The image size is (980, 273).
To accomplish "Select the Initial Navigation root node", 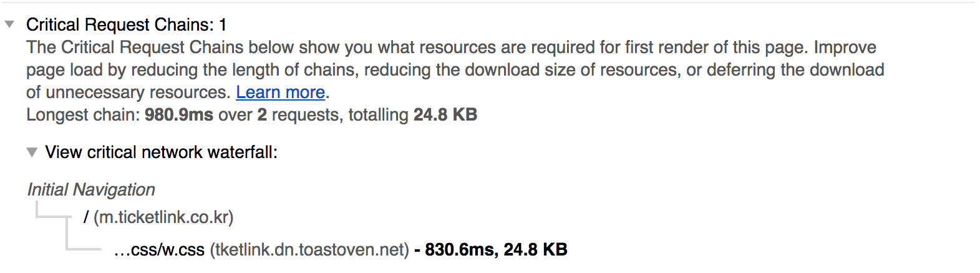I will 91,190.
